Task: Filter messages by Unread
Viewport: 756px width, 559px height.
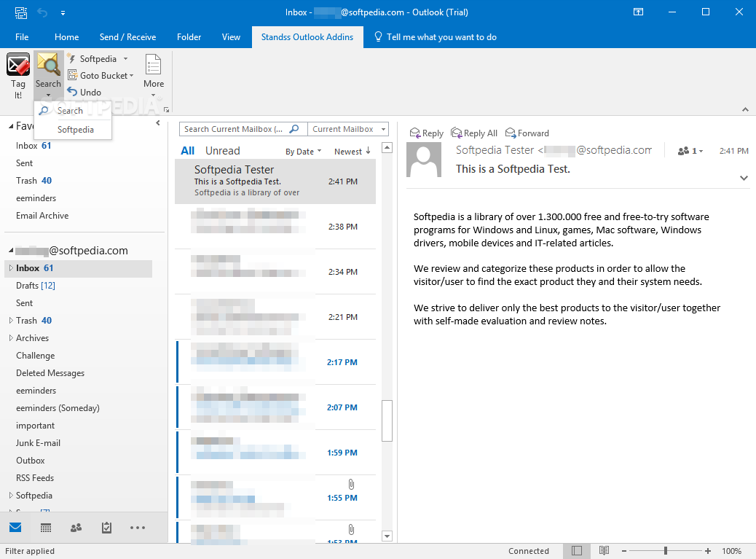Action: pos(222,150)
